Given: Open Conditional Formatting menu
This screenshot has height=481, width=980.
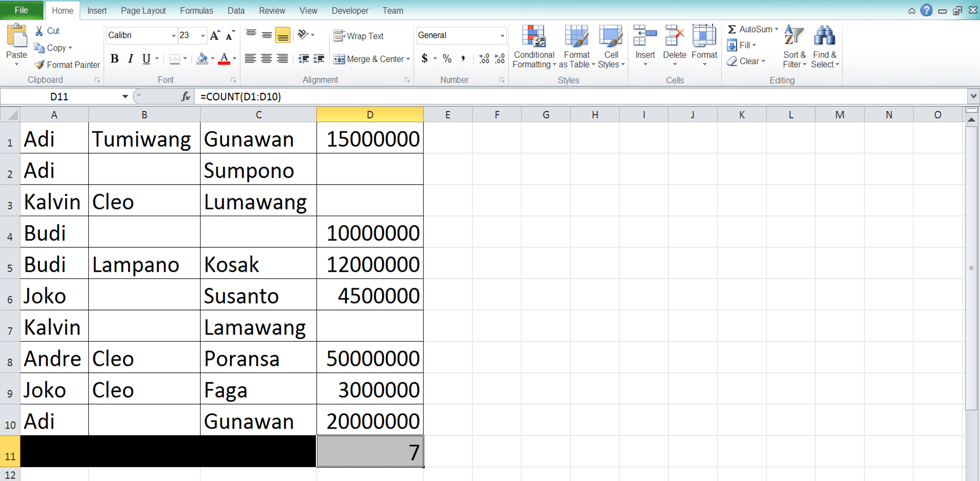Looking at the screenshot, I should click(x=534, y=46).
